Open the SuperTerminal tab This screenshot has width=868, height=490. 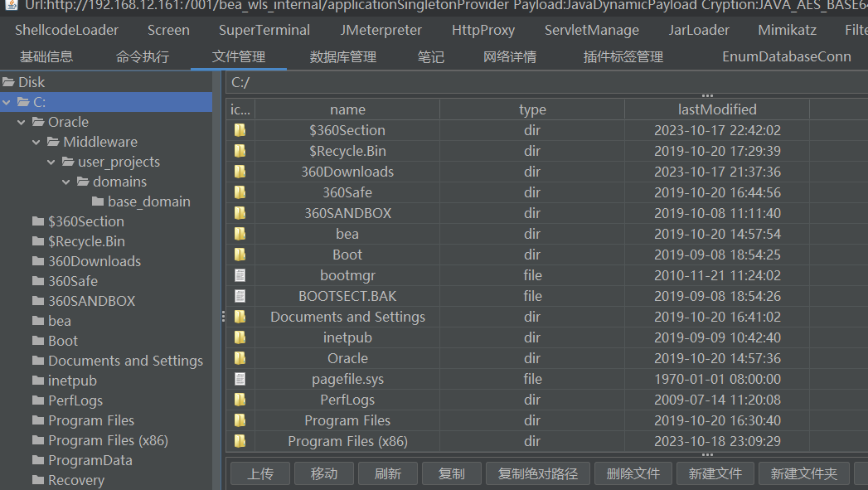[264, 30]
